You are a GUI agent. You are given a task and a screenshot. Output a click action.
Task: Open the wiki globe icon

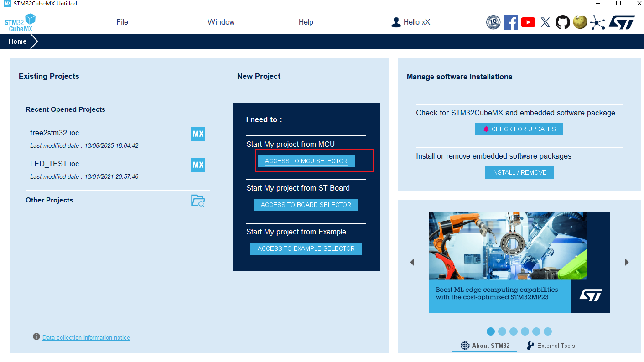point(580,22)
